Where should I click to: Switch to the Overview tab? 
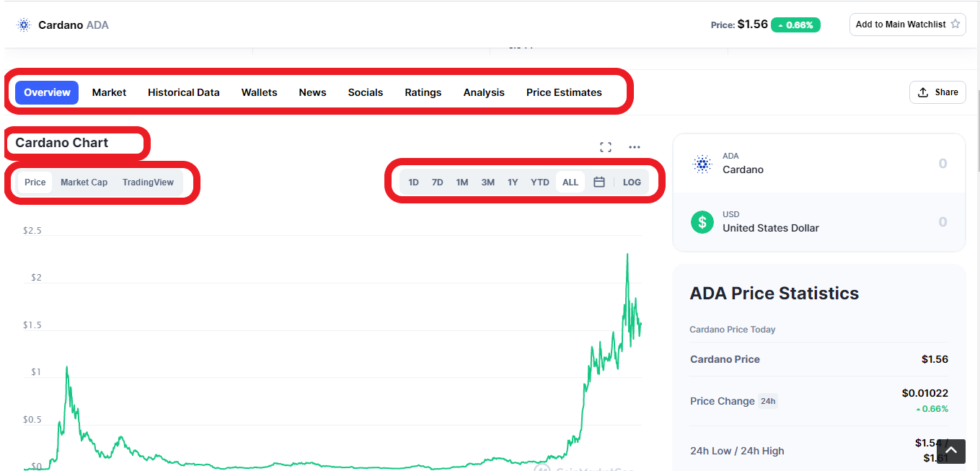(47, 92)
